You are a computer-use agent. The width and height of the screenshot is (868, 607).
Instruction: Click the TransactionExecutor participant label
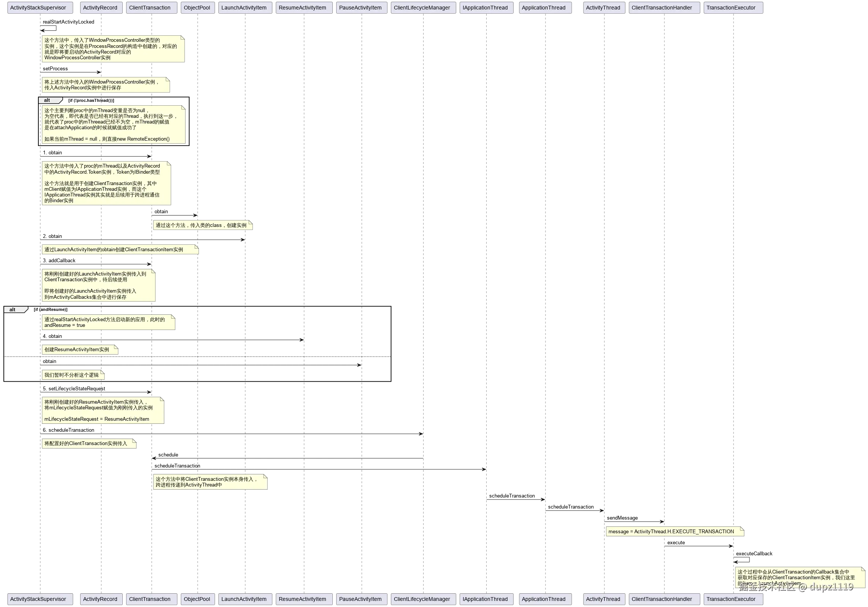coord(733,7)
